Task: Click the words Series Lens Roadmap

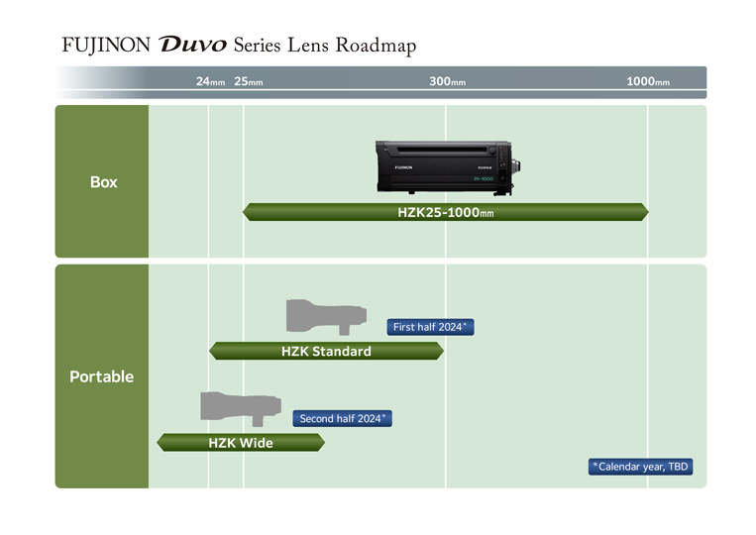Action: [x=325, y=46]
